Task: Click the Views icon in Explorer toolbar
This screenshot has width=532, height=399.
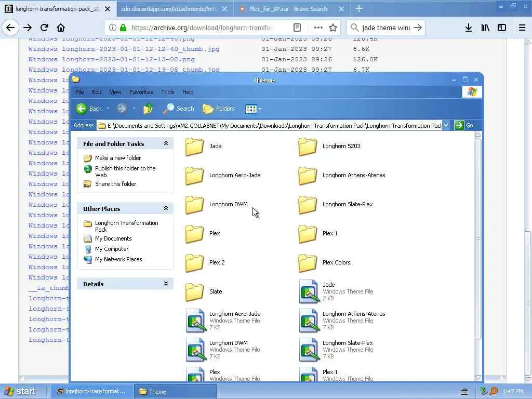Action: [x=251, y=109]
